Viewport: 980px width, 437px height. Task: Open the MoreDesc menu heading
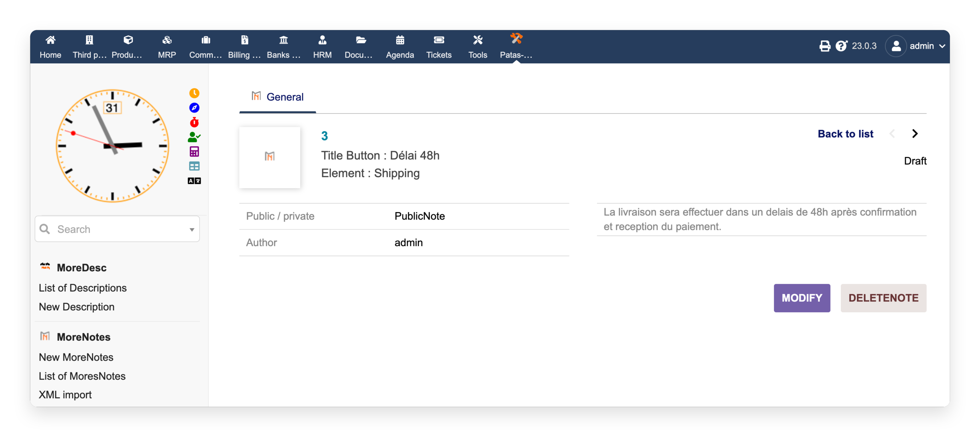81,267
